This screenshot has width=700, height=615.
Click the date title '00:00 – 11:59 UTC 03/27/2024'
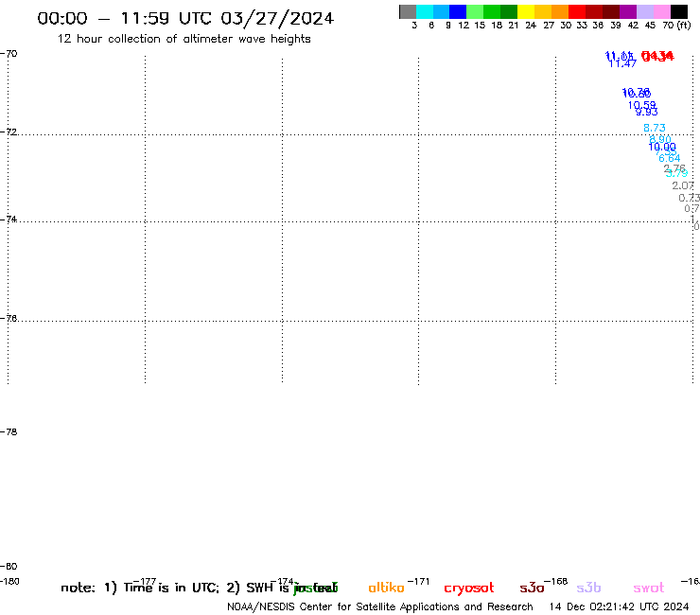185,18
